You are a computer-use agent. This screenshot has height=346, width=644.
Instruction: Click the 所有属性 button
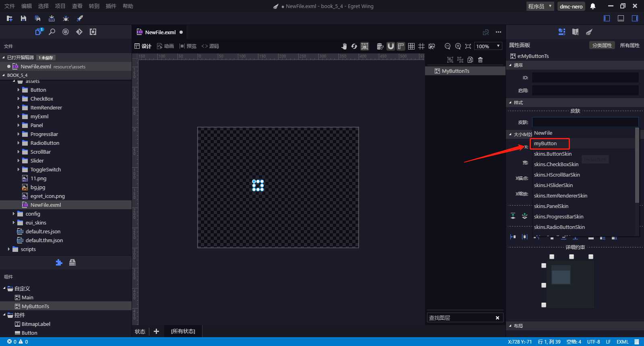[630, 45]
